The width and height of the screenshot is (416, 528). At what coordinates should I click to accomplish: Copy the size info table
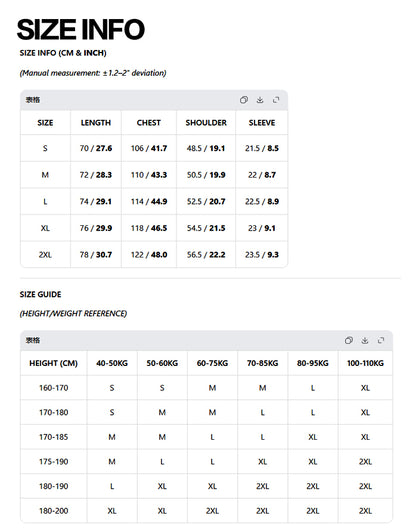[x=244, y=100]
